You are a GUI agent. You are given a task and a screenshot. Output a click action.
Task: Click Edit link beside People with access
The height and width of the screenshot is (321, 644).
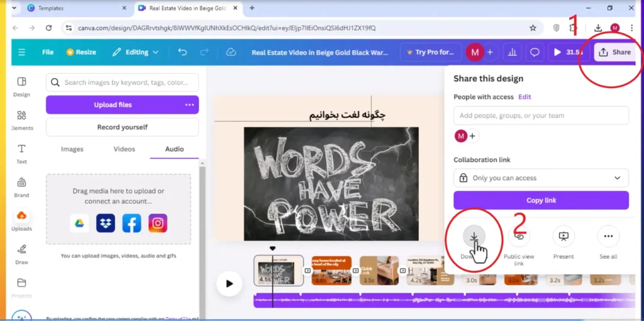point(525,97)
